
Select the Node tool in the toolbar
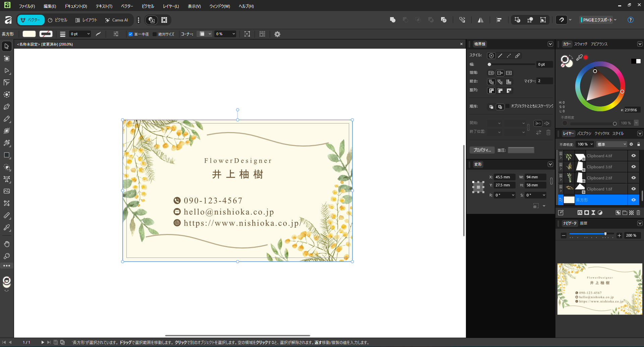pos(7,71)
